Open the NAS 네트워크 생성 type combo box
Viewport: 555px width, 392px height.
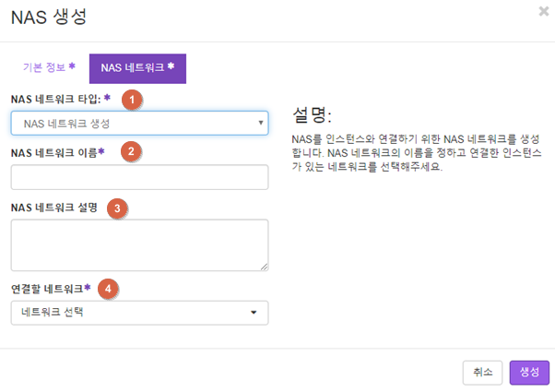tap(140, 124)
